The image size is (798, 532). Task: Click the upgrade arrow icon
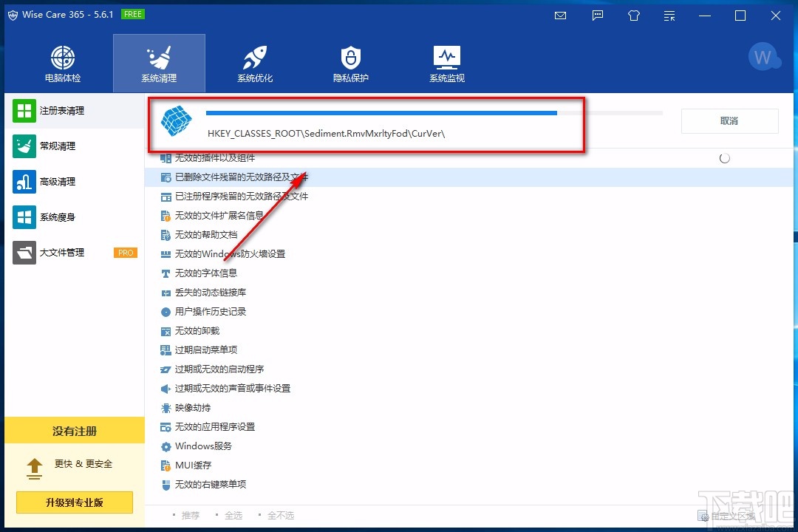coord(34,469)
